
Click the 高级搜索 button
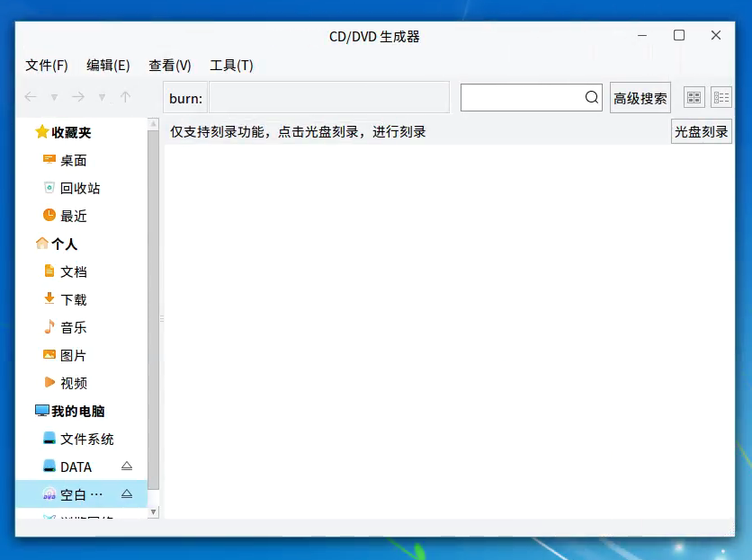point(640,98)
